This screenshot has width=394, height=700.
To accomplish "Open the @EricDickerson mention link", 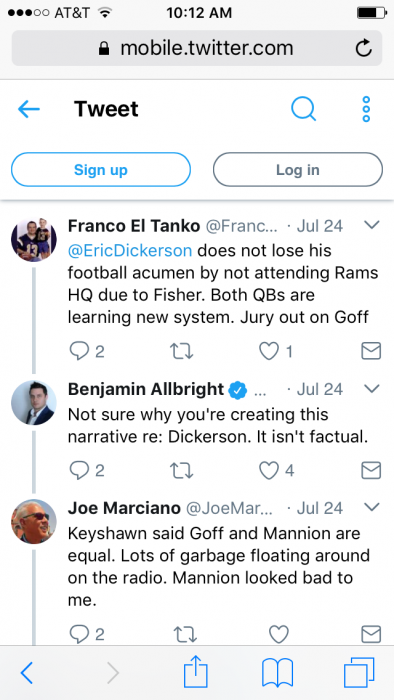I will 130,250.
